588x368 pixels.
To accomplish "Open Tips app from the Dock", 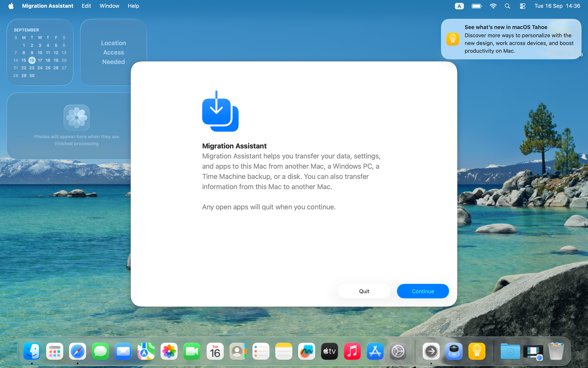I will 477,351.
